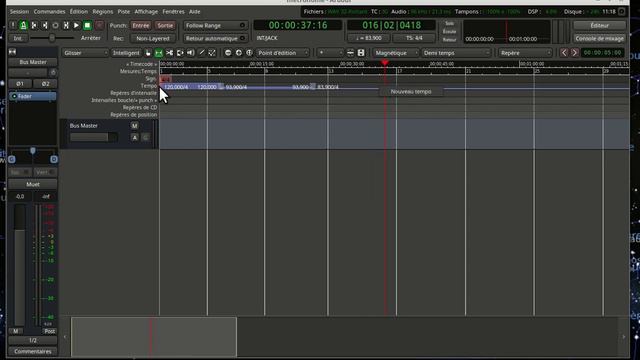Click the zoom out icon
Screen dimensions: 640x360
pos(228,53)
